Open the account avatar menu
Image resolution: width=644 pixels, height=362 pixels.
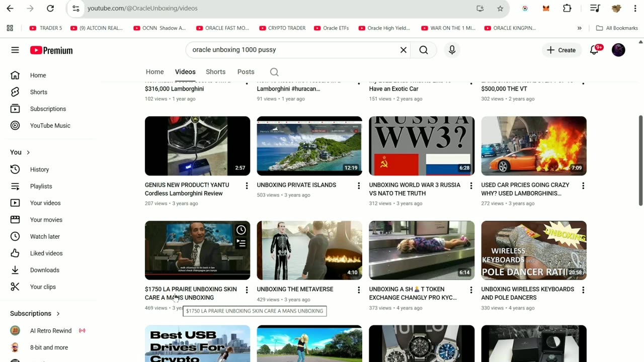point(618,50)
